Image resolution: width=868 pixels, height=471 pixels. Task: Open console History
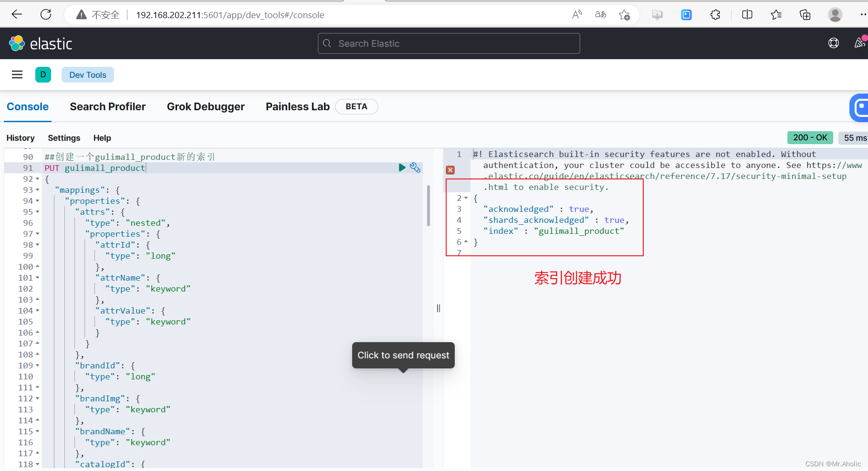21,138
